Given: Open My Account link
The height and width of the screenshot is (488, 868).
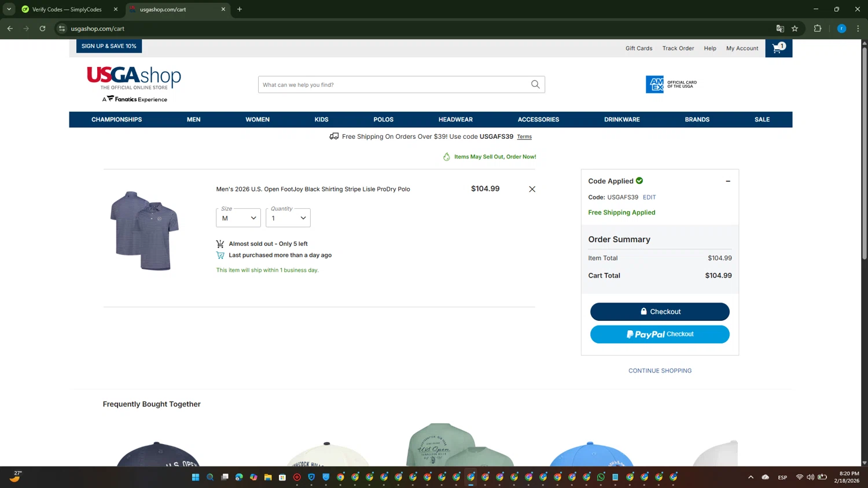Looking at the screenshot, I should (x=742, y=49).
